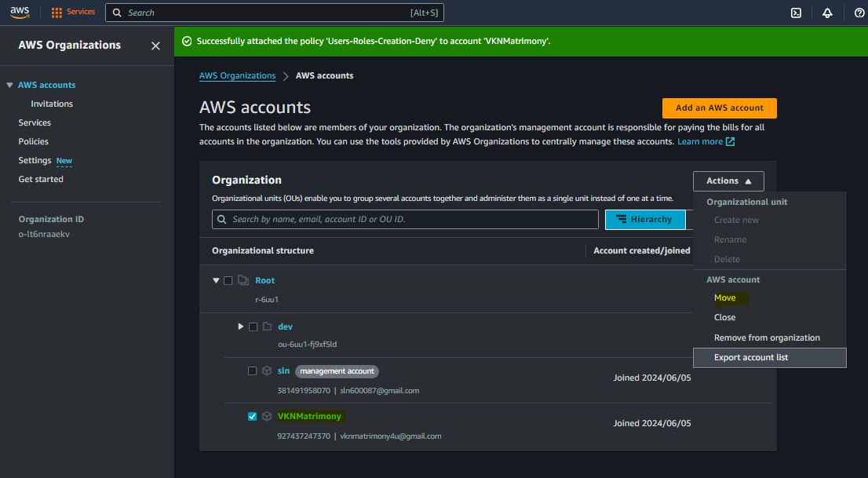Expand the dev organizational unit

coord(241,327)
